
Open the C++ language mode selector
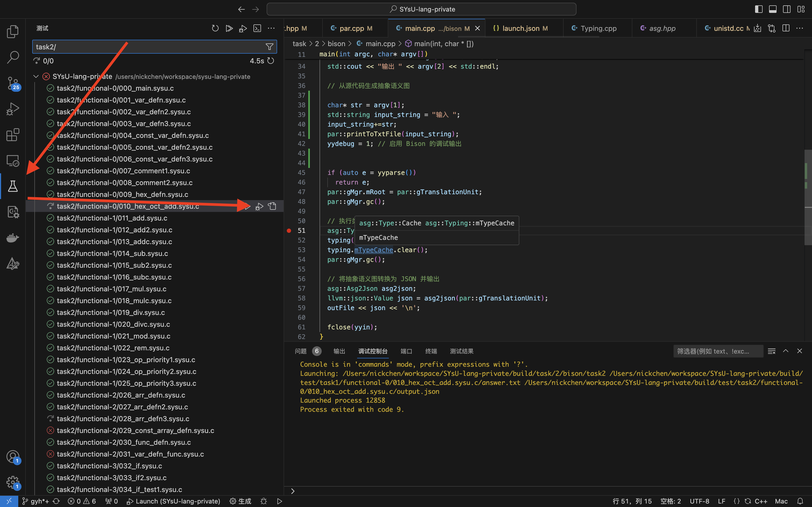coord(761,501)
